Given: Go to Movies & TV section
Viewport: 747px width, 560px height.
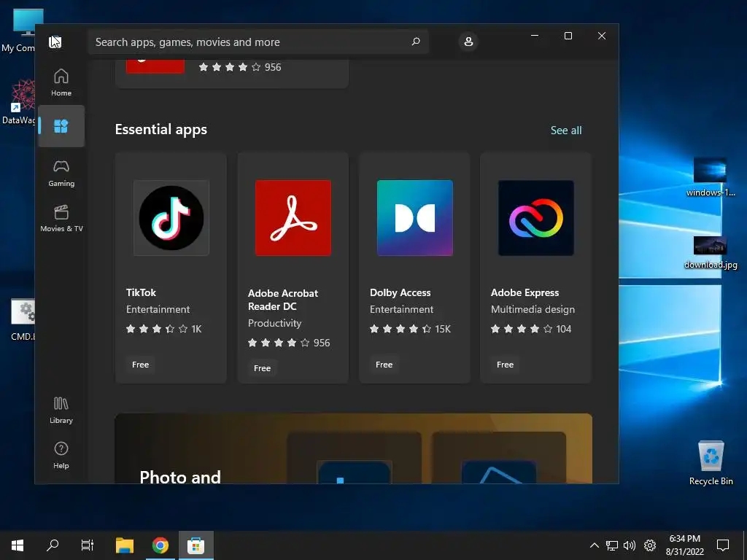Looking at the screenshot, I should (x=61, y=218).
